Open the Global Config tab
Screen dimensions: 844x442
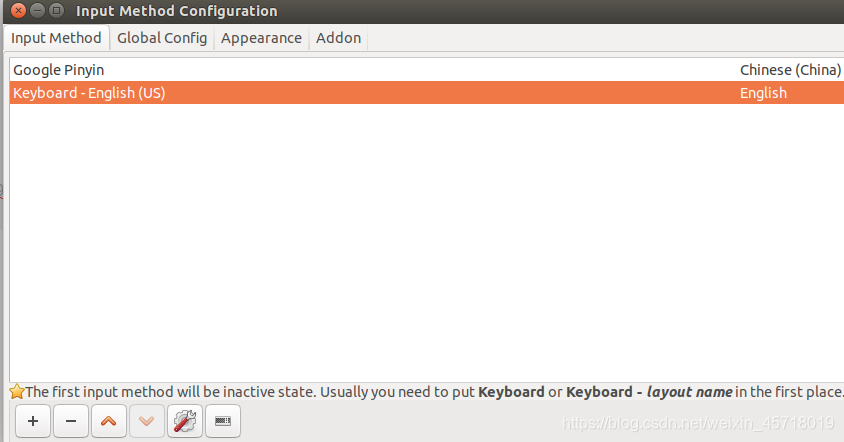pyautogui.click(x=162, y=38)
